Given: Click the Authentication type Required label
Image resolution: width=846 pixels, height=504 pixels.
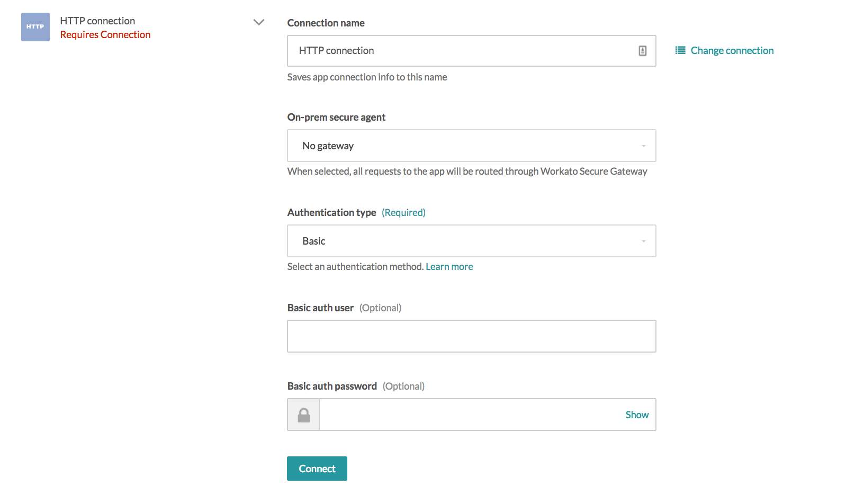Looking at the screenshot, I should coord(403,212).
